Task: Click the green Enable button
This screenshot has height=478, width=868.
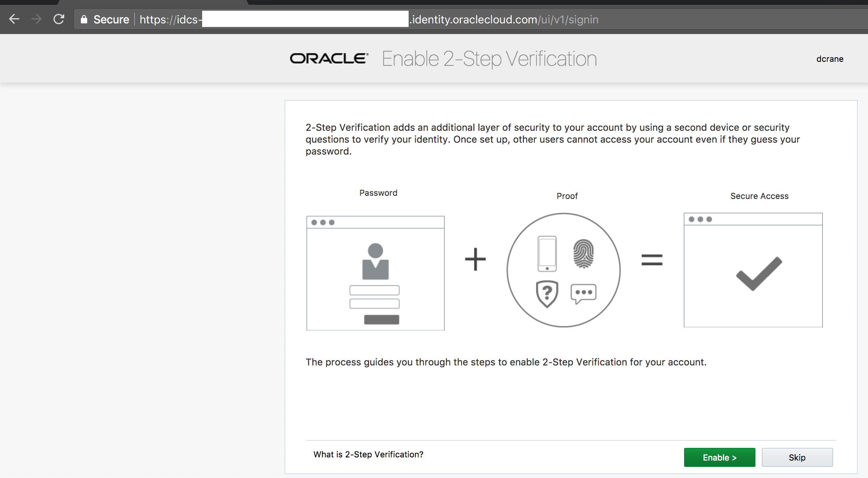Action: 719,457
